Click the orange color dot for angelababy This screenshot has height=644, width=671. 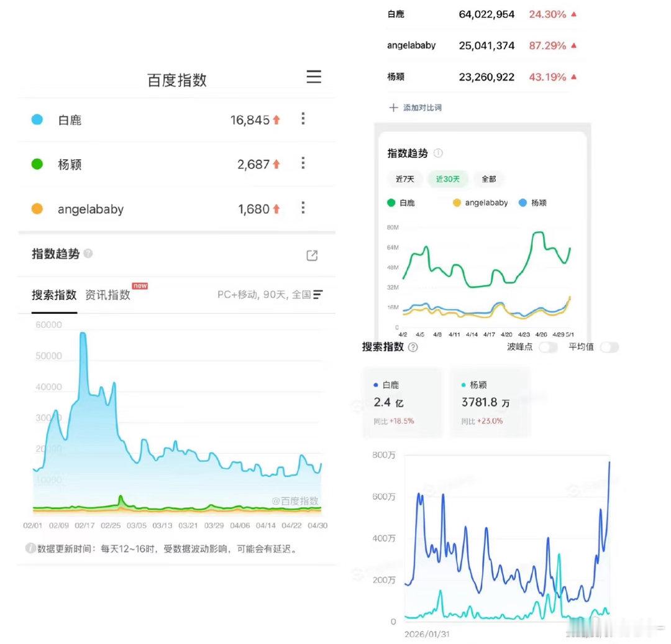click(x=37, y=208)
